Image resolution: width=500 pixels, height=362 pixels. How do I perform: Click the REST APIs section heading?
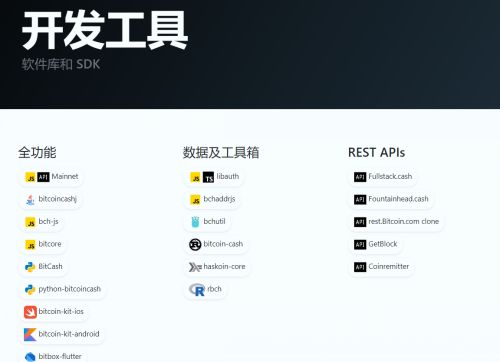(376, 153)
